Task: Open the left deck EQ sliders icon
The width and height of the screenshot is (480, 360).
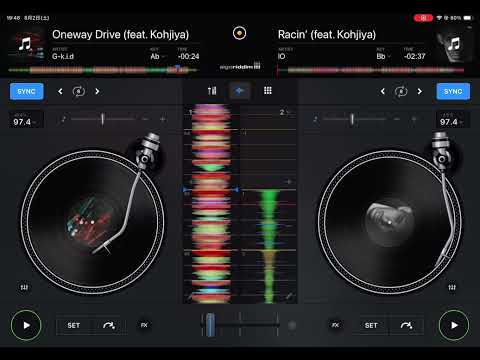Action: (24, 287)
